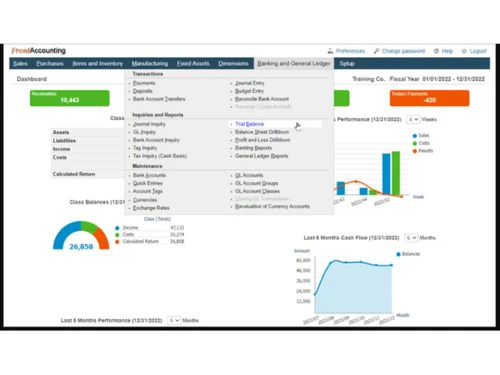Click the Liabilities row label
Image resolution: width=500 pixels, height=375 pixels.
pos(64,141)
